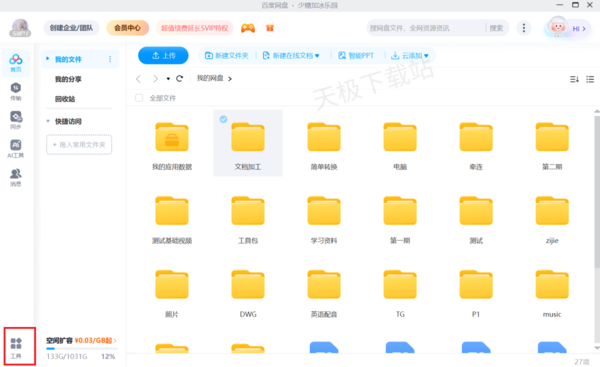Screen dimensions: 600x367
Task: Open the 我的文件 more-options dots
Action: (110, 59)
